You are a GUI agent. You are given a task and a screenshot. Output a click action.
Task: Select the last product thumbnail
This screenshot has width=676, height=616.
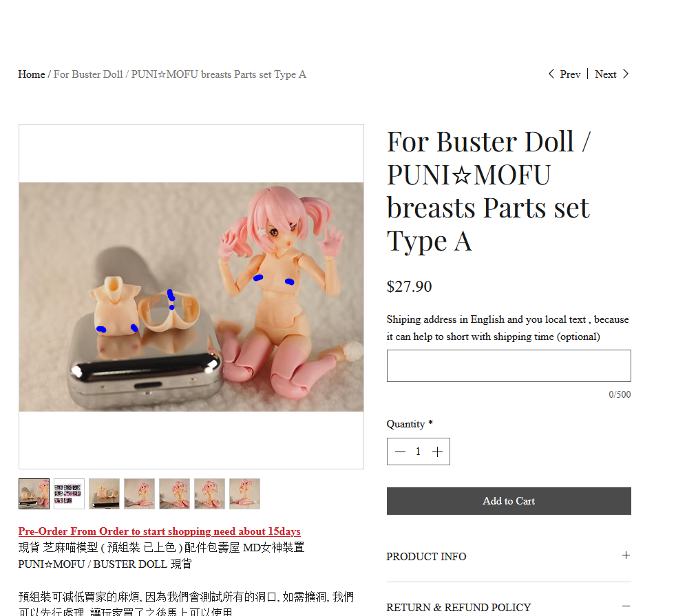point(245,493)
